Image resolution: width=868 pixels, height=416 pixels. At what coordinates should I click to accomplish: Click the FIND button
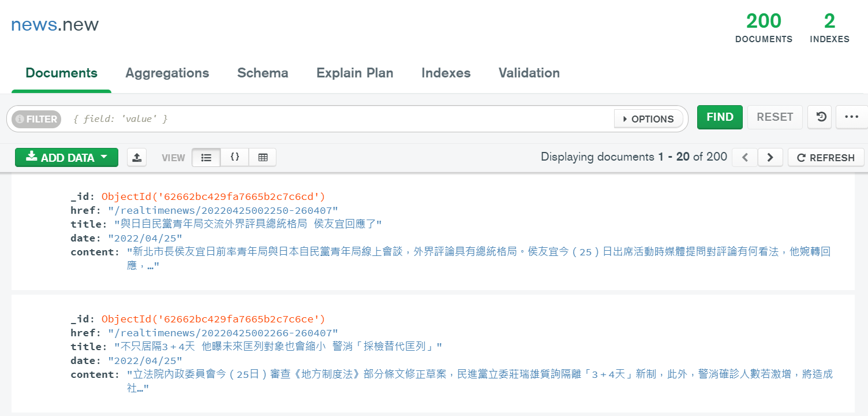[720, 117]
